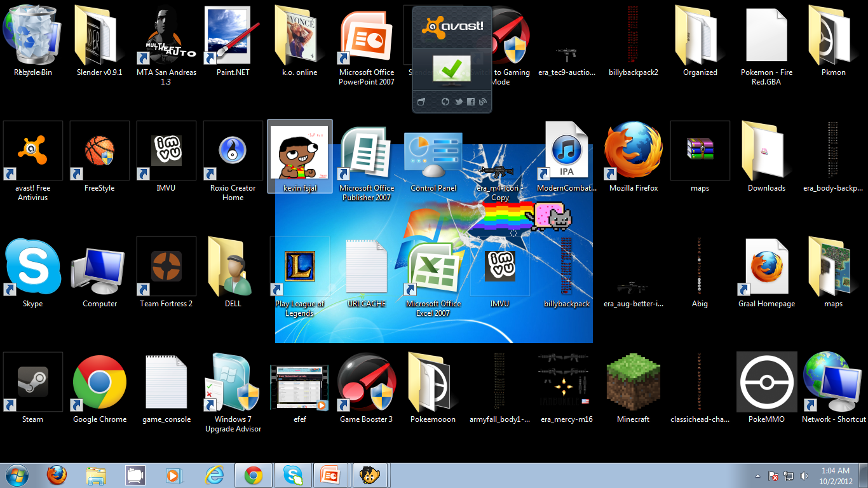Click the Game Booster 3 shortcut
868x488 pixels.
(366, 383)
